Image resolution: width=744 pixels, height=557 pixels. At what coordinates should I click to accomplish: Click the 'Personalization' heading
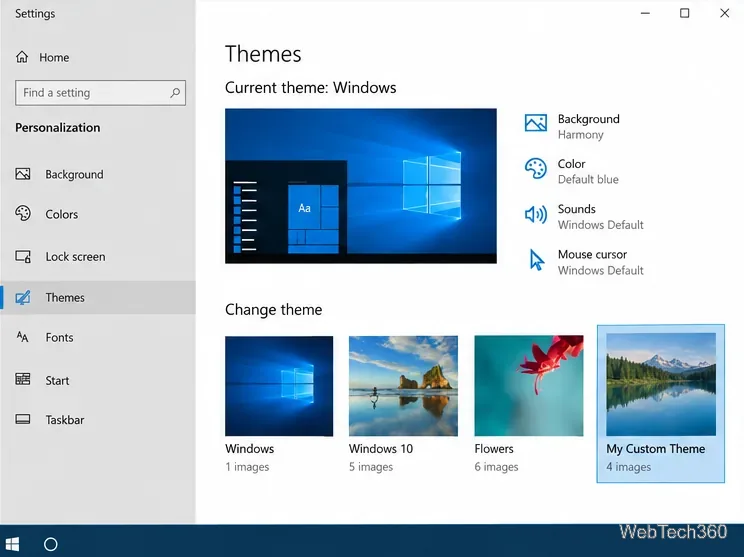pyautogui.click(x=58, y=128)
